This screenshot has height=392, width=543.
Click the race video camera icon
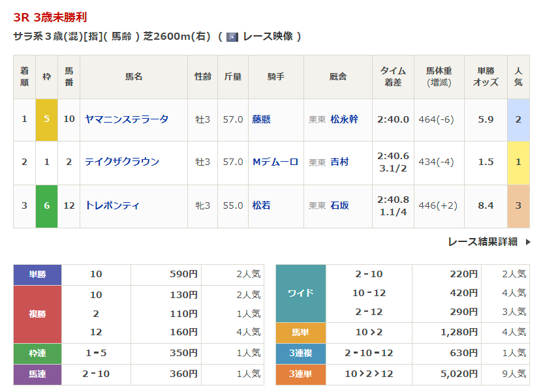pyautogui.click(x=232, y=37)
